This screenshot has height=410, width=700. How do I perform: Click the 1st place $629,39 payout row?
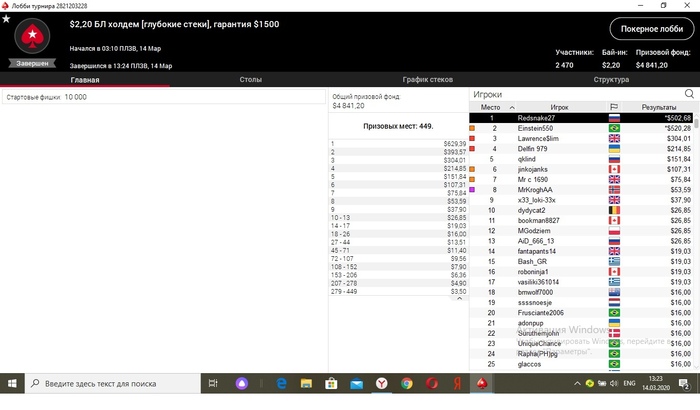pyautogui.click(x=398, y=144)
